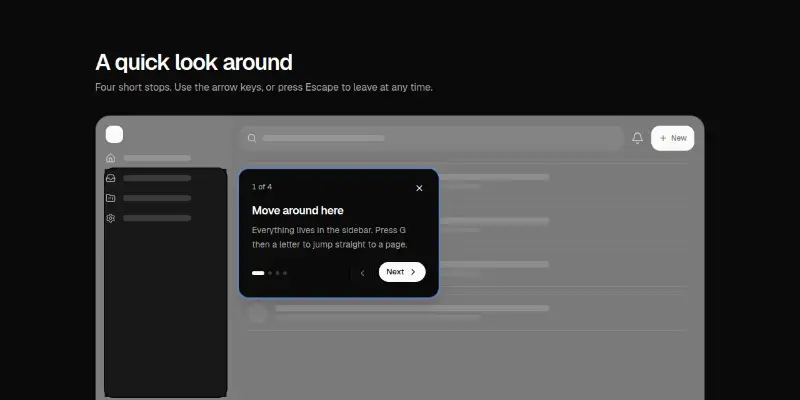The height and width of the screenshot is (400, 800).
Task: Select the folder icon in the sidebar
Action: [110, 198]
